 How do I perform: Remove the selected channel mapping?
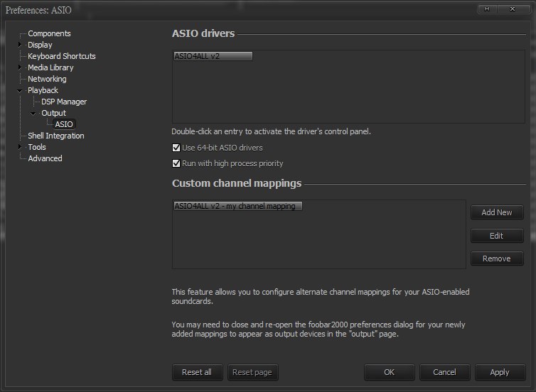[x=496, y=258]
